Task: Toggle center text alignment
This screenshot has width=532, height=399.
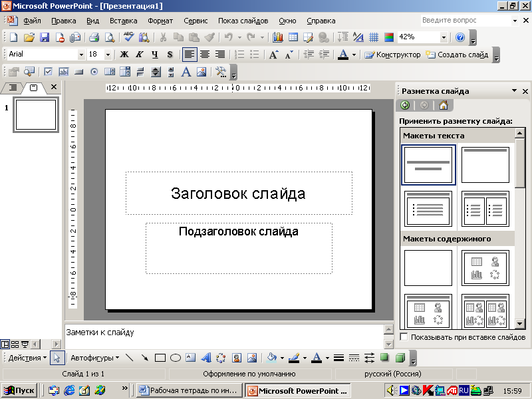Action: [x=205, y=55]
